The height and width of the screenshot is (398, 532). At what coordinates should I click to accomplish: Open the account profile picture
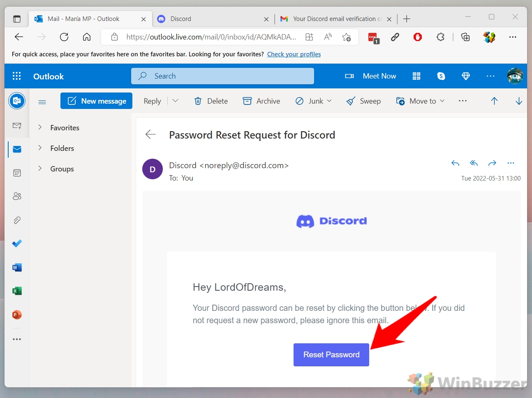[515, 76]
